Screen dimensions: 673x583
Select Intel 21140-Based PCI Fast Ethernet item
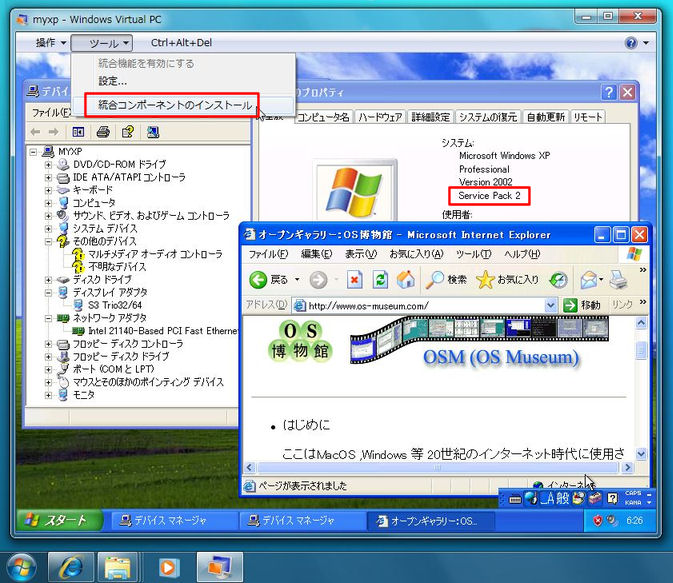pyautogui.click(x=163, y=331)
